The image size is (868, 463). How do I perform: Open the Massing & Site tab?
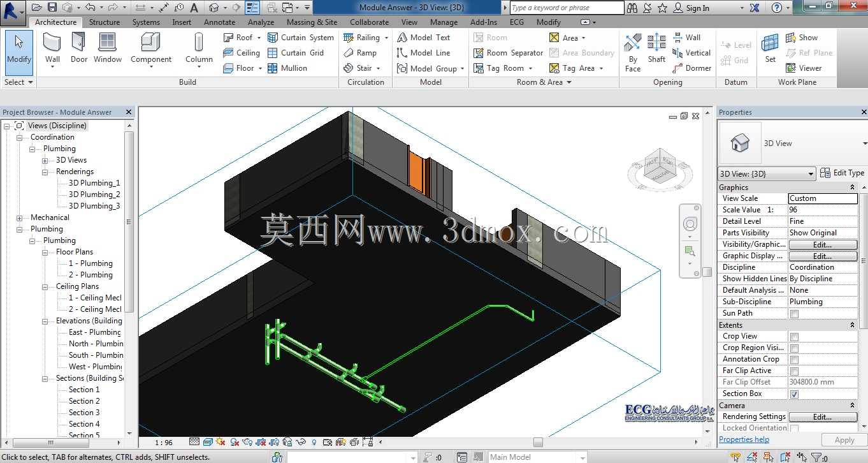(312, 22)
